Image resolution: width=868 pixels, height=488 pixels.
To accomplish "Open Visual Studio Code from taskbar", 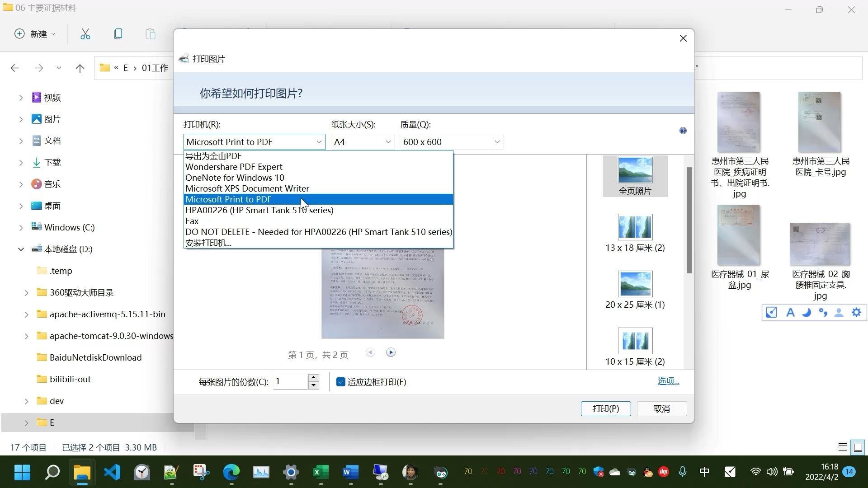I will pyautogui.click(x=112, y=473).
